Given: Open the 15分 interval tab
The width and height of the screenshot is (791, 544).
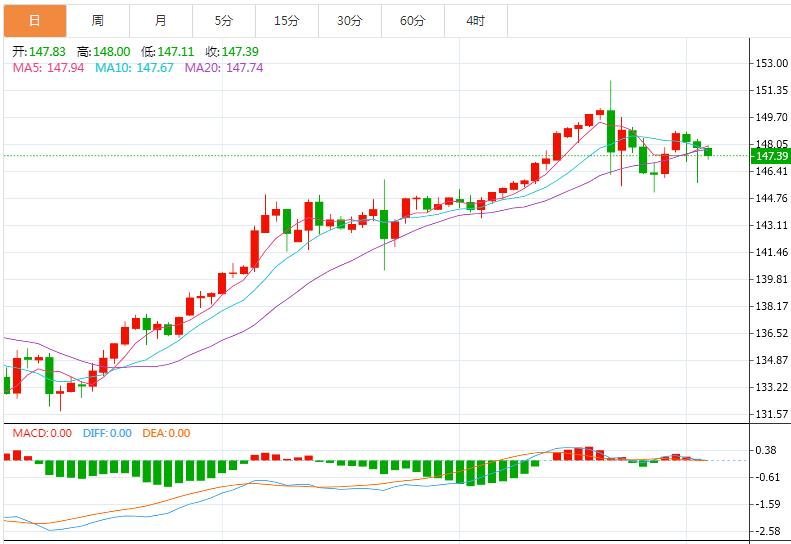Looking at the screenshot, I should [287, 21].
